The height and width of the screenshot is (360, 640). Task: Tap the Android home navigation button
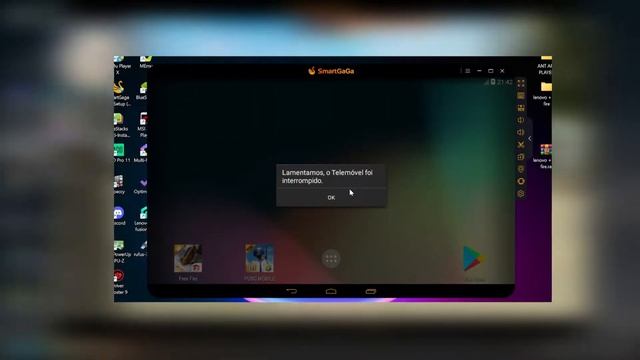331,291
